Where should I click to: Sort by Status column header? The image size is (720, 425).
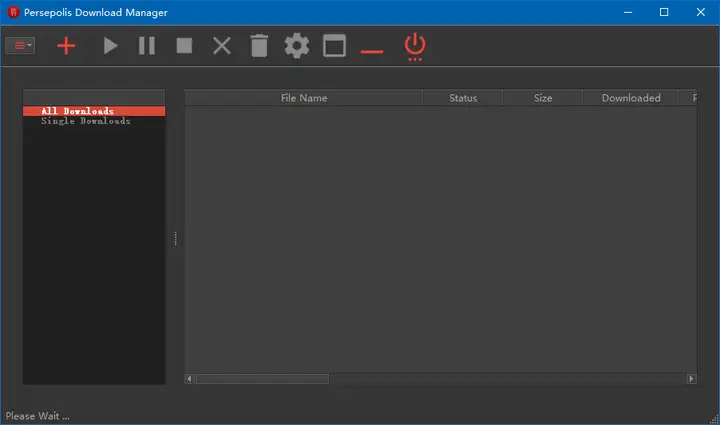[x=462, y=98]
